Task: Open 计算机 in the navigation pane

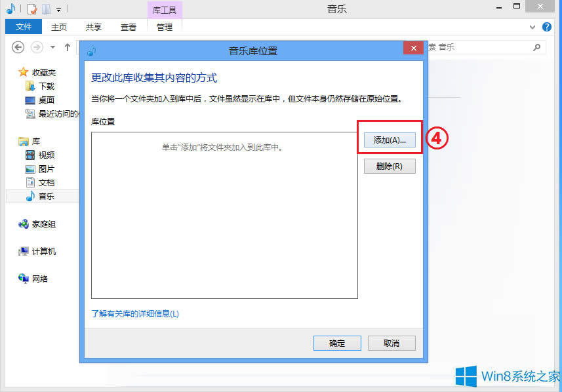Action: point(43,251)
